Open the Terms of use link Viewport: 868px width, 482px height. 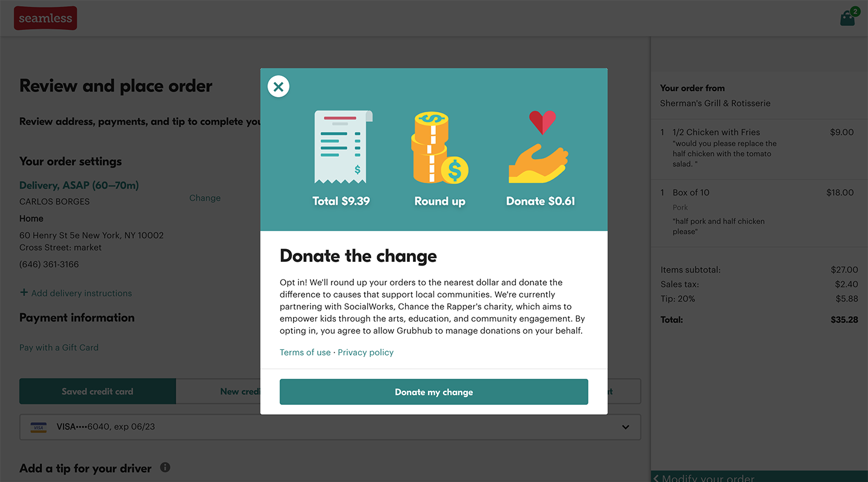pos(305,352)
